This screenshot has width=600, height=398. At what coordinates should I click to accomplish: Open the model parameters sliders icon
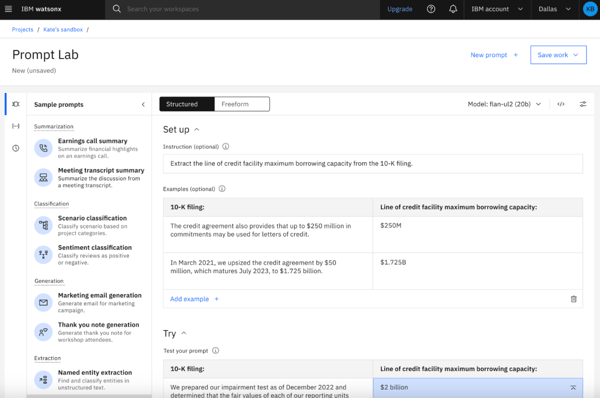click(x=583, y=104)
